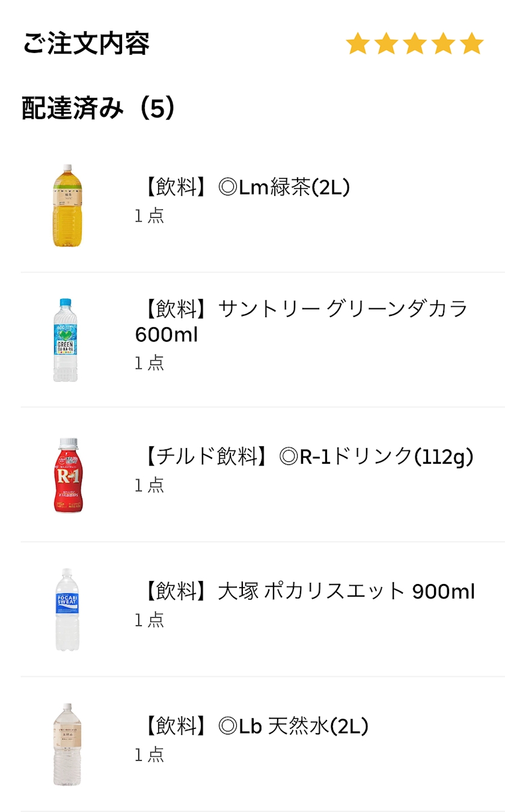Click the ご注文内容 heading

(86, 45)
